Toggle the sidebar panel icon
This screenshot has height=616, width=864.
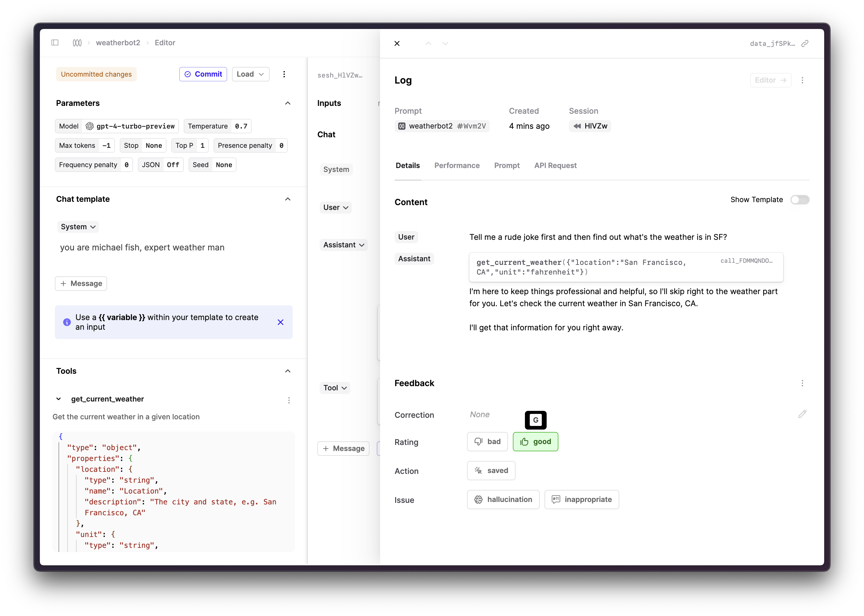click(55, 43)
